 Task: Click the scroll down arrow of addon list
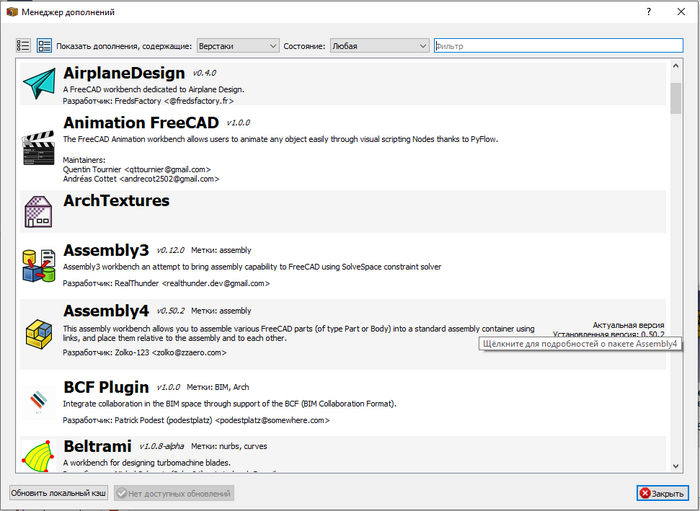(x=675, y=466)
